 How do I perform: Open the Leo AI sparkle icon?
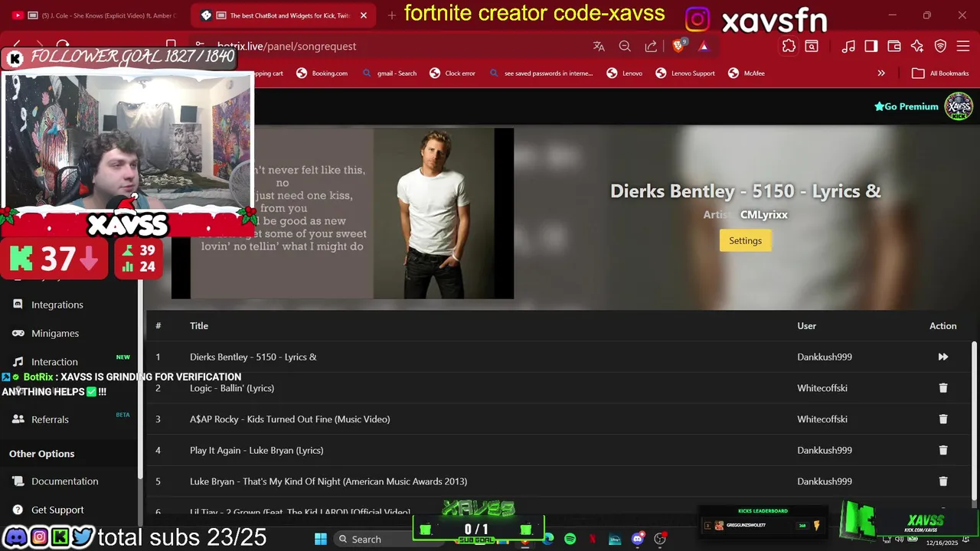pyautogui.click(x=917, y=47)
